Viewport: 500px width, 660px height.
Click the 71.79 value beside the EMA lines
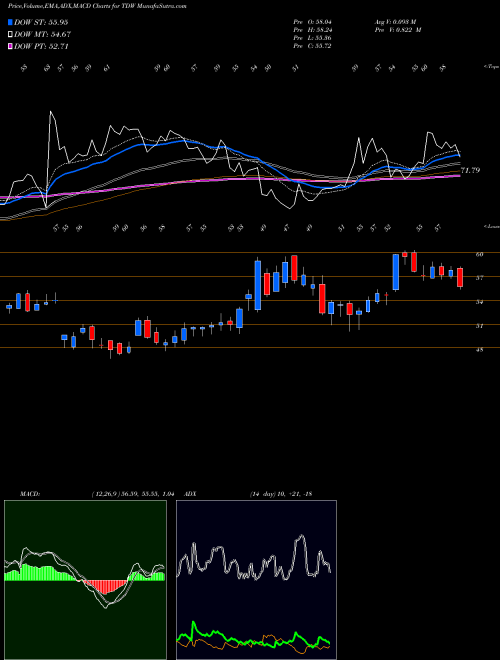click(470, 170)
